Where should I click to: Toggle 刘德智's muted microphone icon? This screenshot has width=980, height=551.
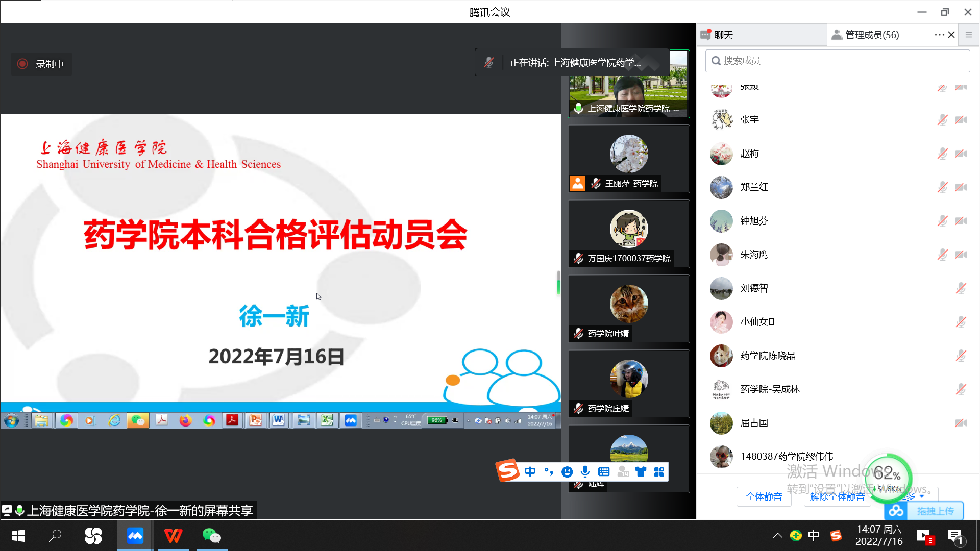pos(961,288)
